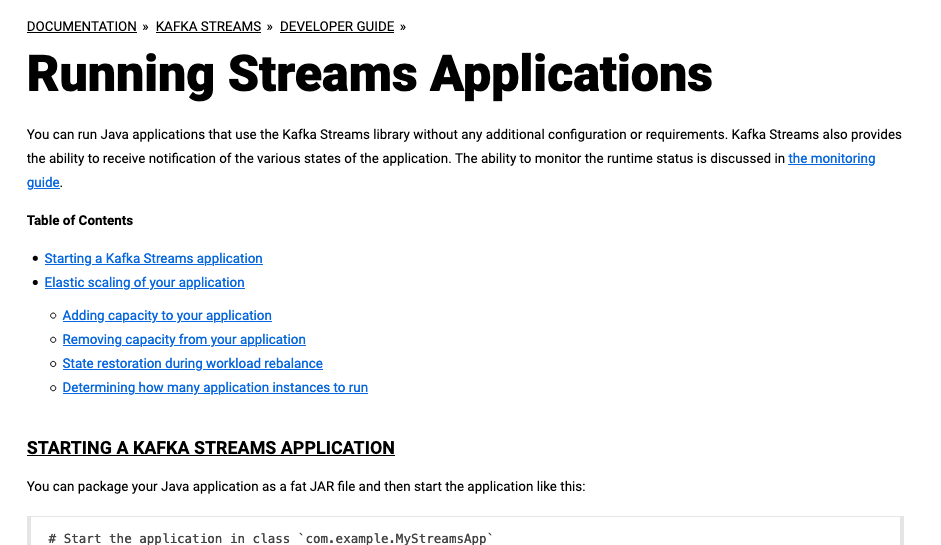
Task: Open Elastic scaling of your application link
Action: [145, 282]
